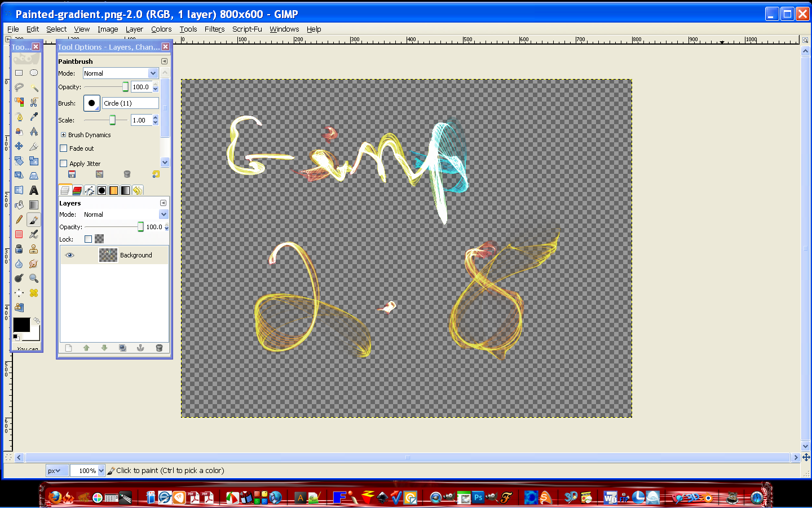Create a new layer from the Layers panel
Image resolution: width=812 pixels, height=508 pixels.
(68, 348)
